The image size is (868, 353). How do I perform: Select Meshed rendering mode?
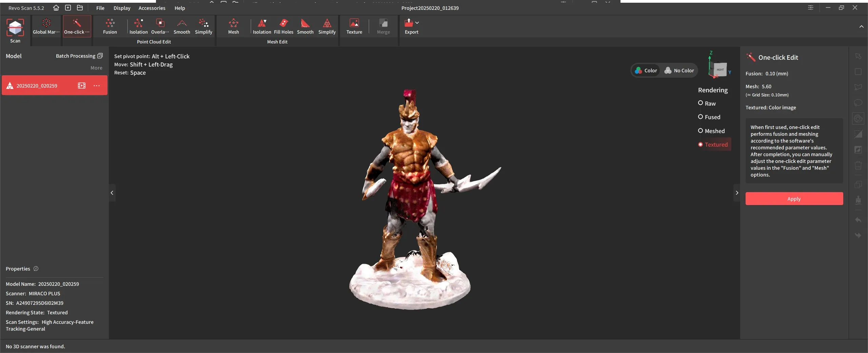pyautogui.click(x=711, y=131)
